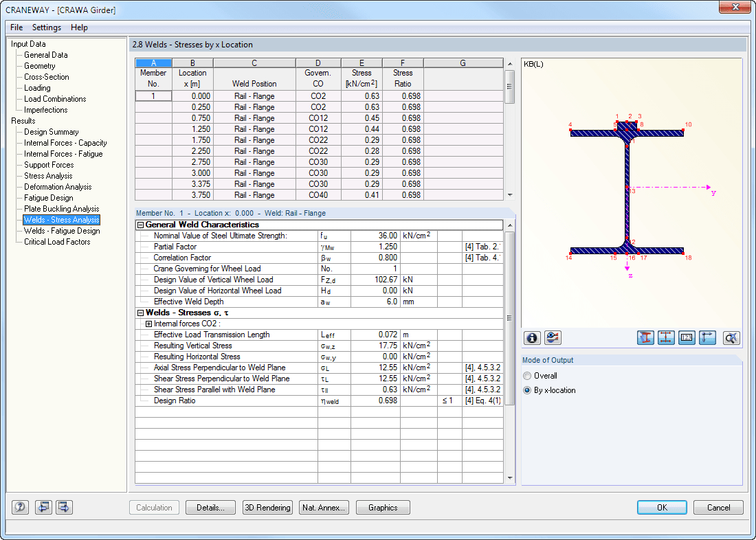
Task: Click the down arrow of upper table scrollbar
Action: coord(510,195)
